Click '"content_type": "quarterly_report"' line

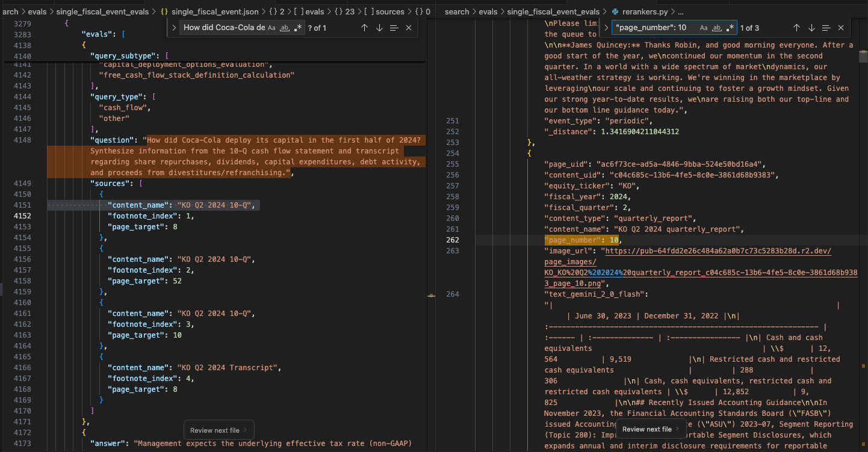tap(622, 218)
